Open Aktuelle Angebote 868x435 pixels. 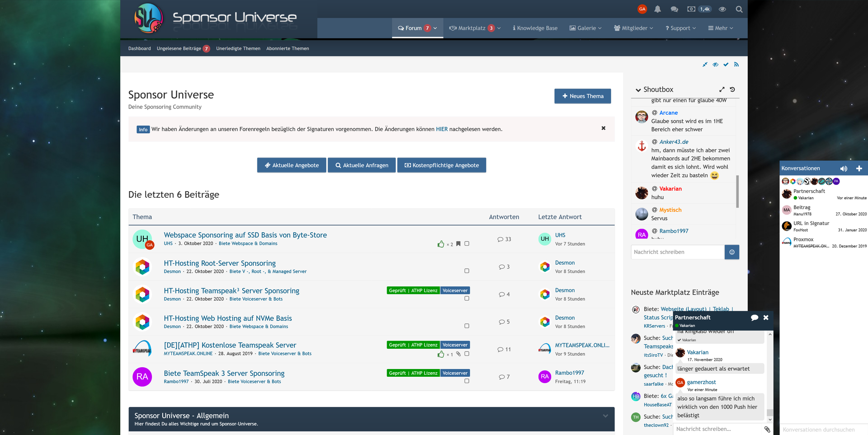pyautogui.click(x=292, y=165)
